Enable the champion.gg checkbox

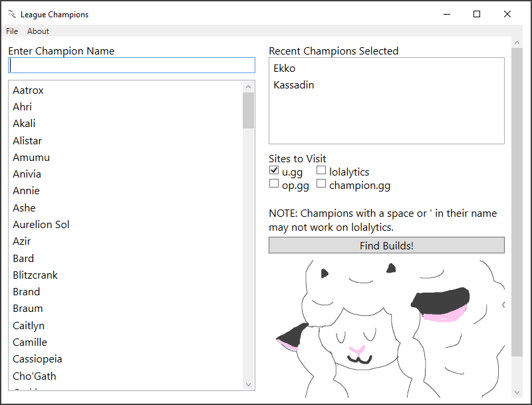tap(321, 183)
